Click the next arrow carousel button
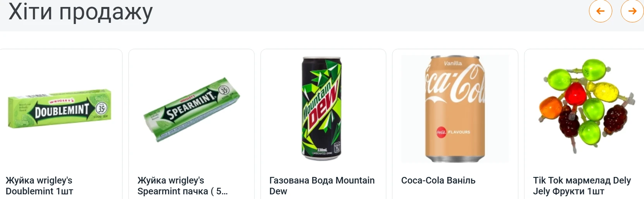644x199 pixels. click(x=632, y=11)
